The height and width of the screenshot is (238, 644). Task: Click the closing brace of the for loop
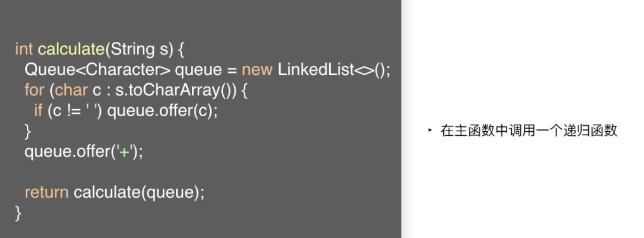pos(27,131)
